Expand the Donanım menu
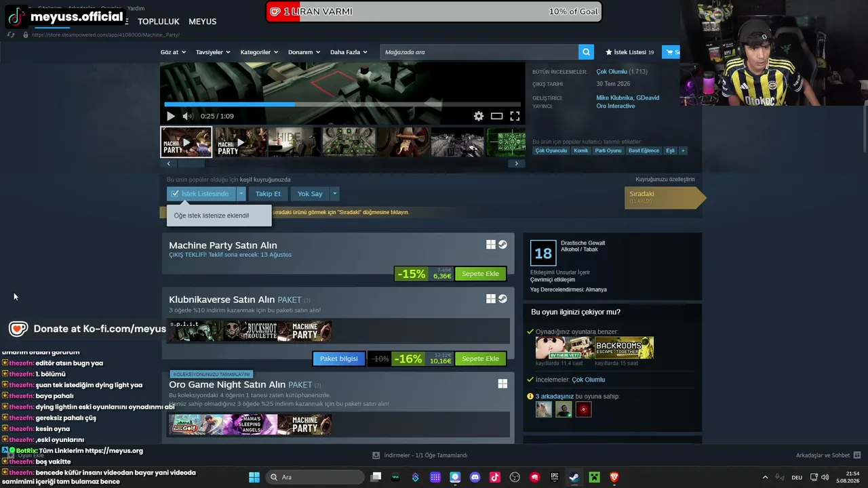Viewport: 868px width, 488px height. (304, 52)
